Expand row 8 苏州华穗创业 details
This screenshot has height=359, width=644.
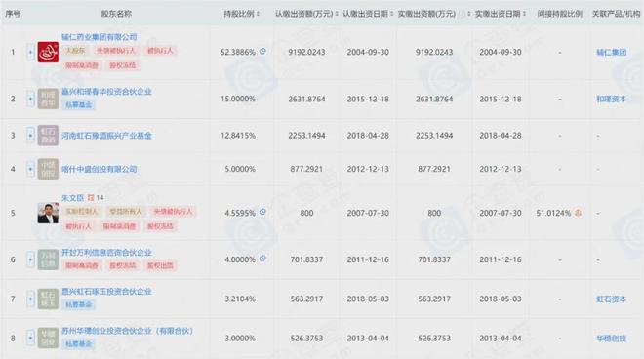(x=30, y=339)
